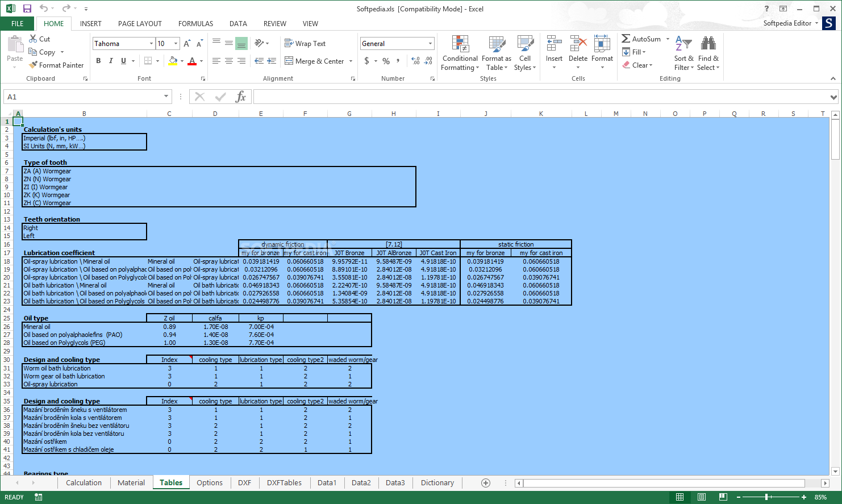Apply the red font color
The width and height of the screenshot is (842, 504).
192,60
